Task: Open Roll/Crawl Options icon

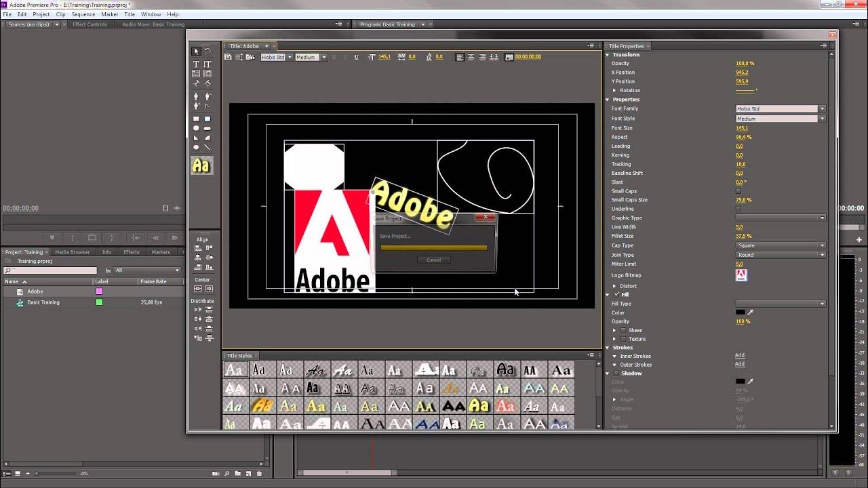Action: 239,57
